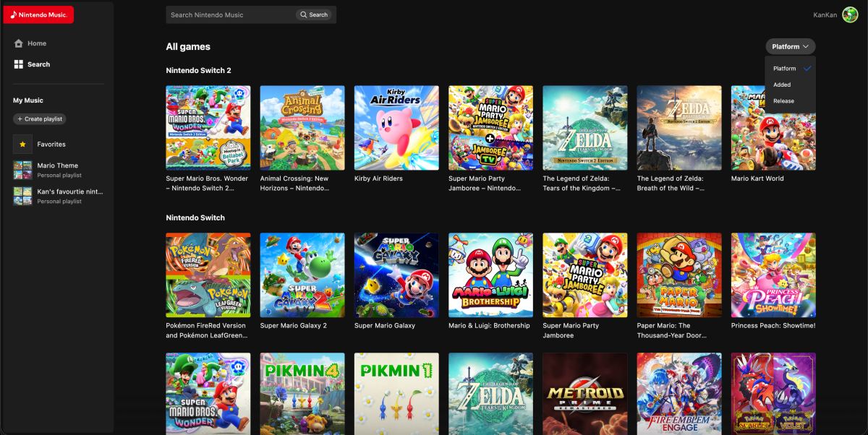Click the KanKan profile avatar

pyautogui.click(x=850, y=14)
